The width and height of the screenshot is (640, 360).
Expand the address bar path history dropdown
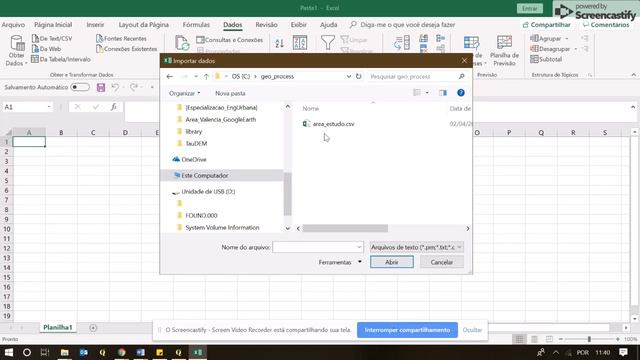coord(349,76)
